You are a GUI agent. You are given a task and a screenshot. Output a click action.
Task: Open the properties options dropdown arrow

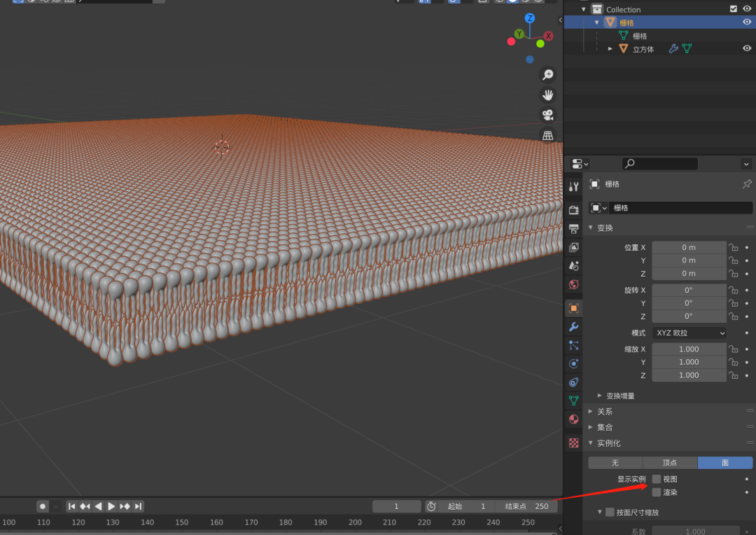(x=746, y=164)
